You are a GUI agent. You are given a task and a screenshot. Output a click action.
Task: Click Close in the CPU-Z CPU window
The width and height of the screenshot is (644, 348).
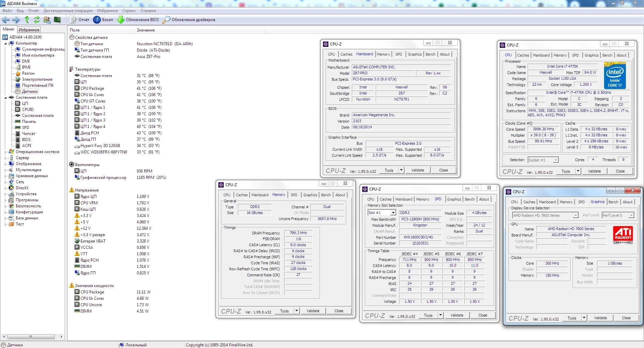point(620,171)
